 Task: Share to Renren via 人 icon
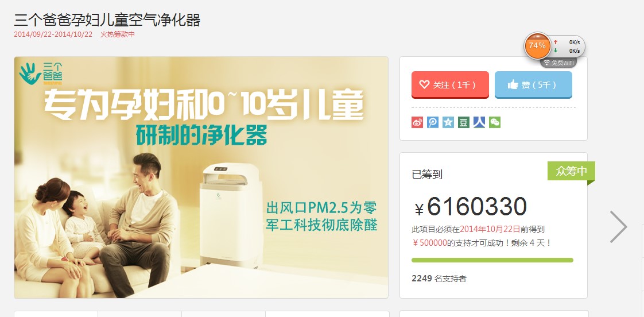(479, 122)
